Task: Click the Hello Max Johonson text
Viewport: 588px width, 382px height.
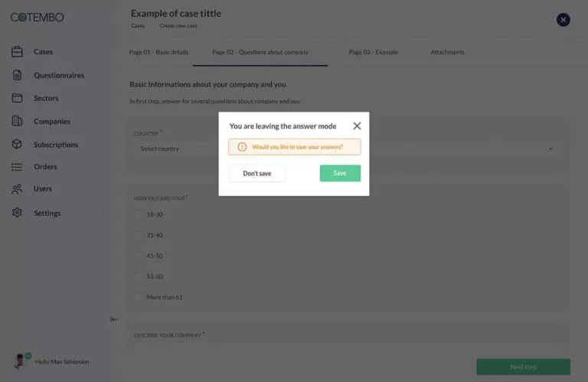Action: click(x=62, y=362)
